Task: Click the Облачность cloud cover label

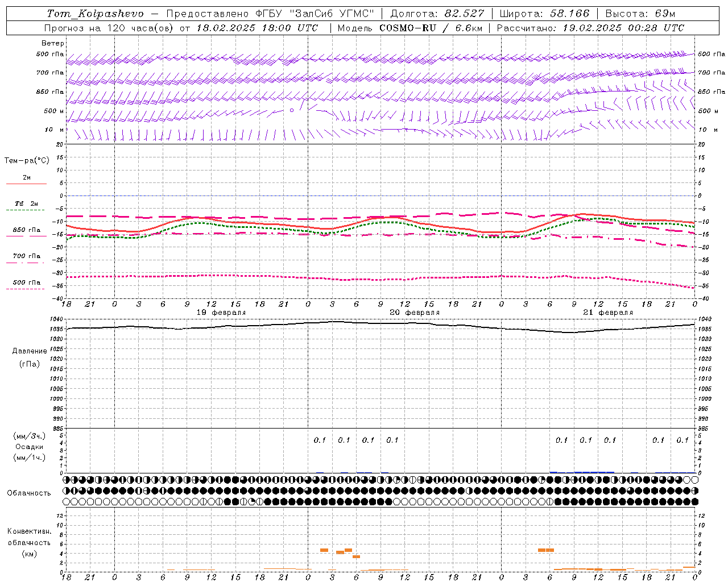Action: coord(29,493)
